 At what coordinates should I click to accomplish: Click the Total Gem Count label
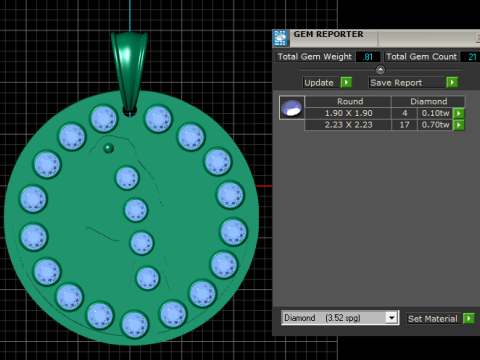421,57
